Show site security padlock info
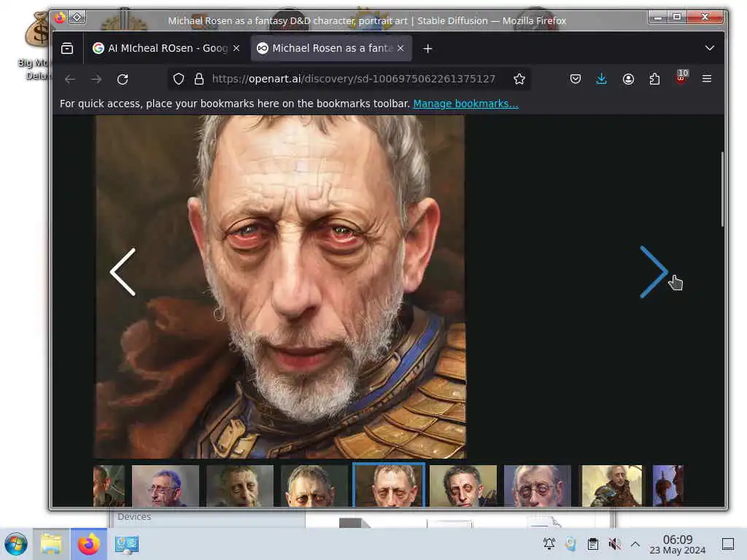 point(199,79)
